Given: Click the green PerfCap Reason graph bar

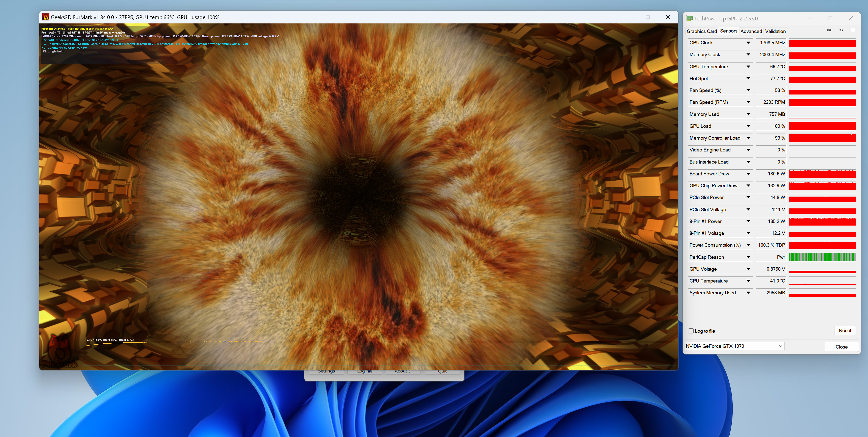Looking at the screenshot, I should coord(822,257).
